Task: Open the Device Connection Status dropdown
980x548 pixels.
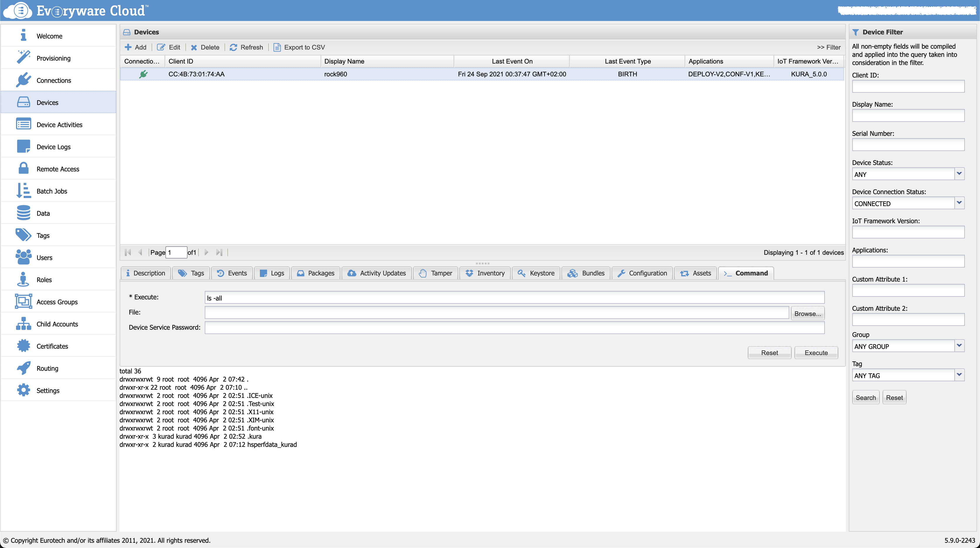Action: (959, 203)
